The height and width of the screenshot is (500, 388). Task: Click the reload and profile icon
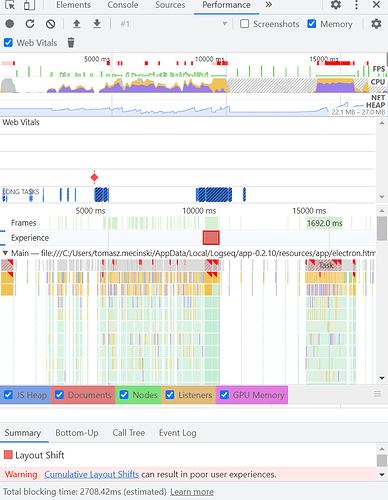coord(30,24)
